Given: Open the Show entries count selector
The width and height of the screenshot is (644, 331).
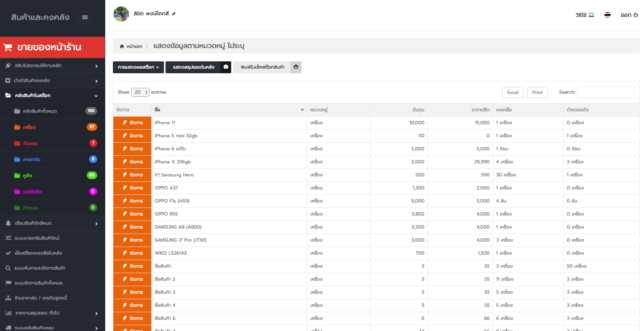Looking at the screenshot, I should point(140,92).
